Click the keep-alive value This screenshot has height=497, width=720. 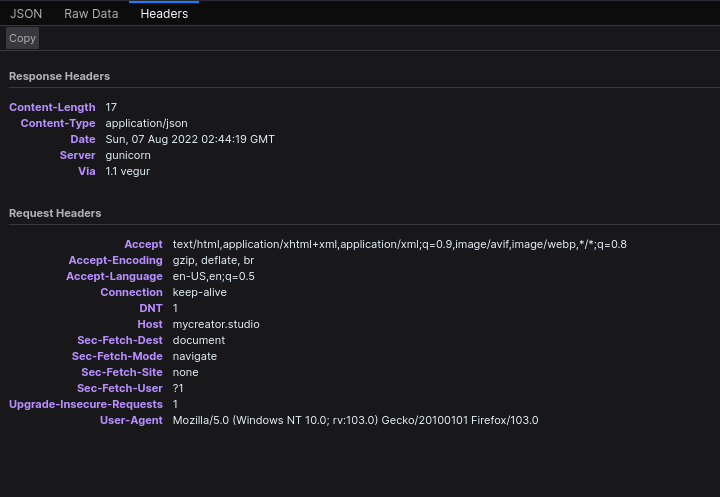(x=200, y=292)
